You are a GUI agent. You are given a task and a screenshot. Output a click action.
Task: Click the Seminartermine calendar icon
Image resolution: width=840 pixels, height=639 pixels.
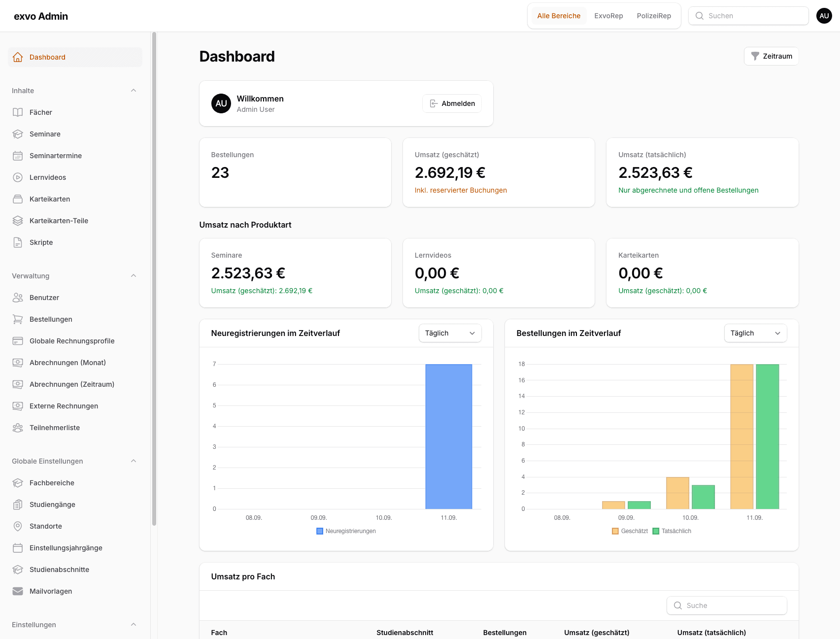18,156
